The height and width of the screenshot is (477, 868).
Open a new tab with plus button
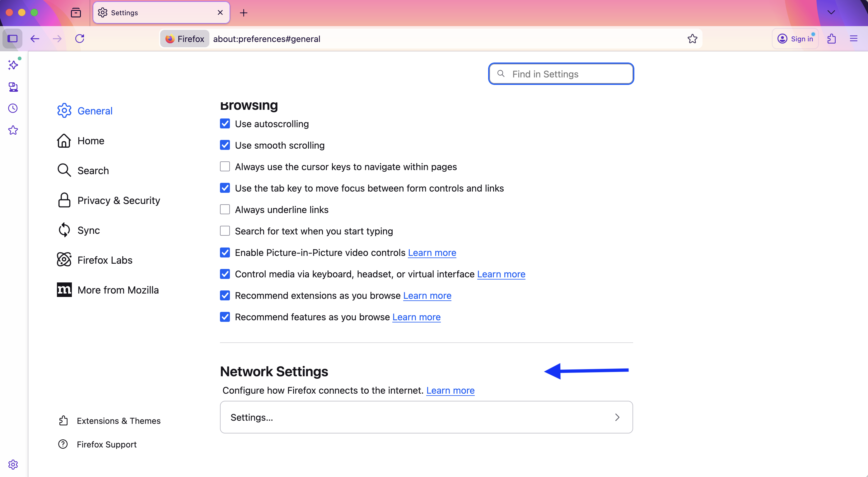[x=244, y=13]
